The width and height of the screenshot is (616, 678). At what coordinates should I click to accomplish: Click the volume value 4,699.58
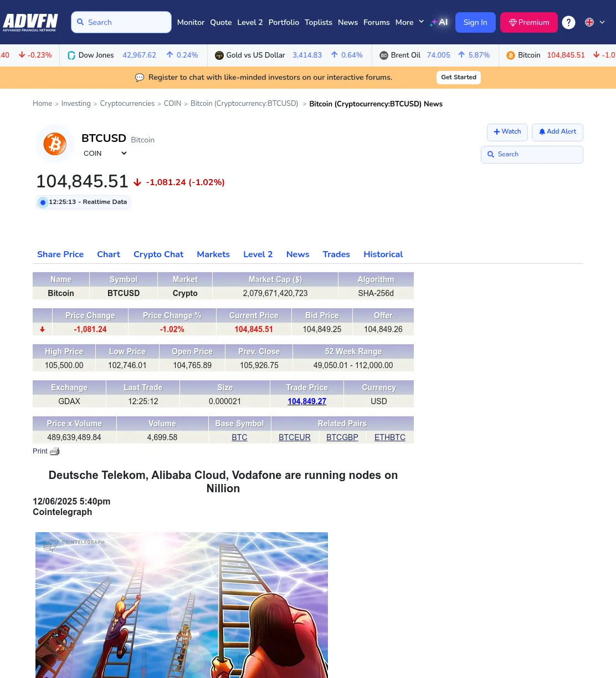162,437
